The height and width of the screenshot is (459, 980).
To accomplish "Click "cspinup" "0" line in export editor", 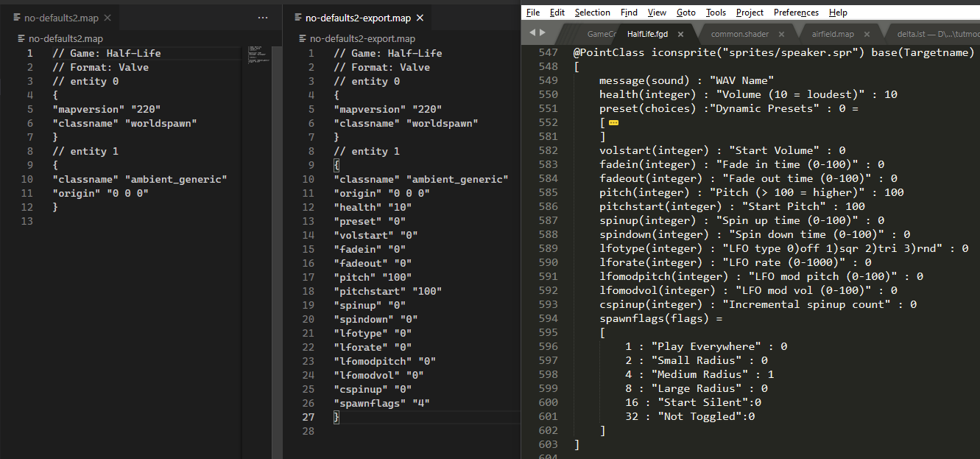I will point(373,389).
